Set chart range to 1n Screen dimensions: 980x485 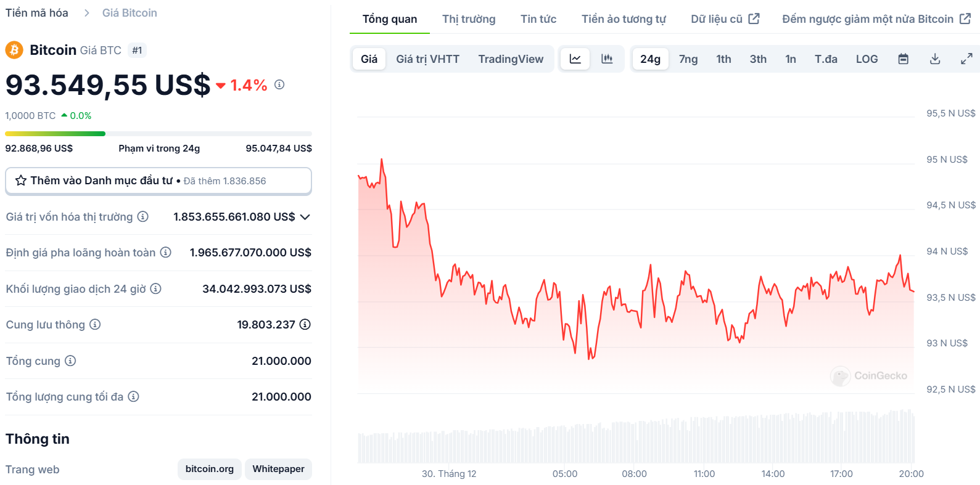(791, 59)
